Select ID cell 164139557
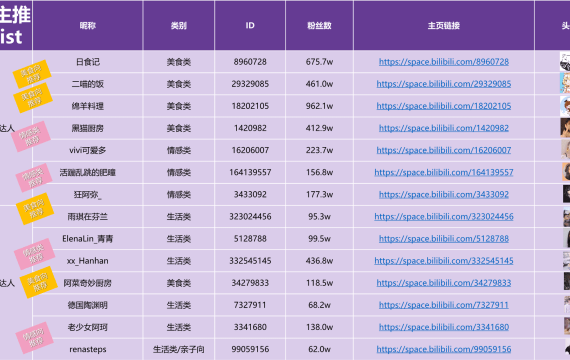 pos(250,172)
